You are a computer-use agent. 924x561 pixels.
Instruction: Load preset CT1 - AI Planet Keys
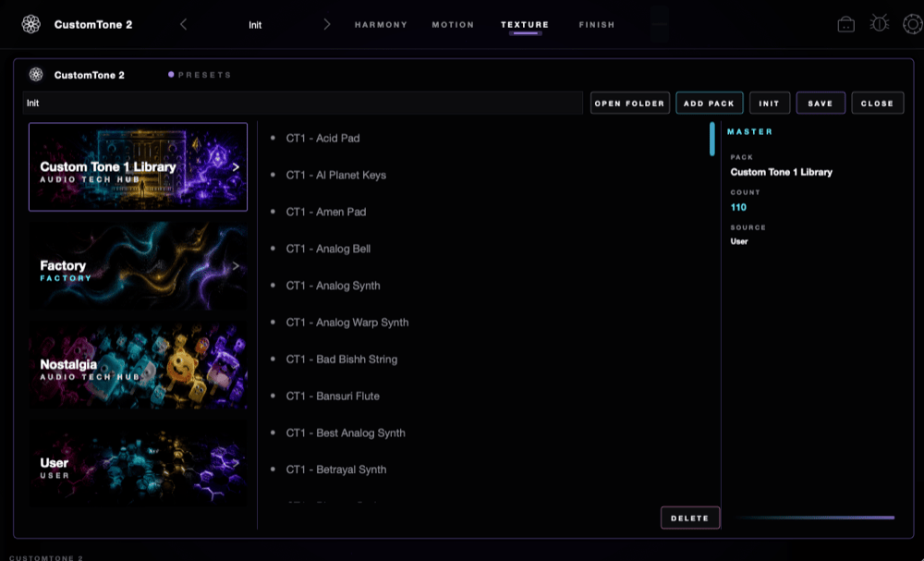336,175
